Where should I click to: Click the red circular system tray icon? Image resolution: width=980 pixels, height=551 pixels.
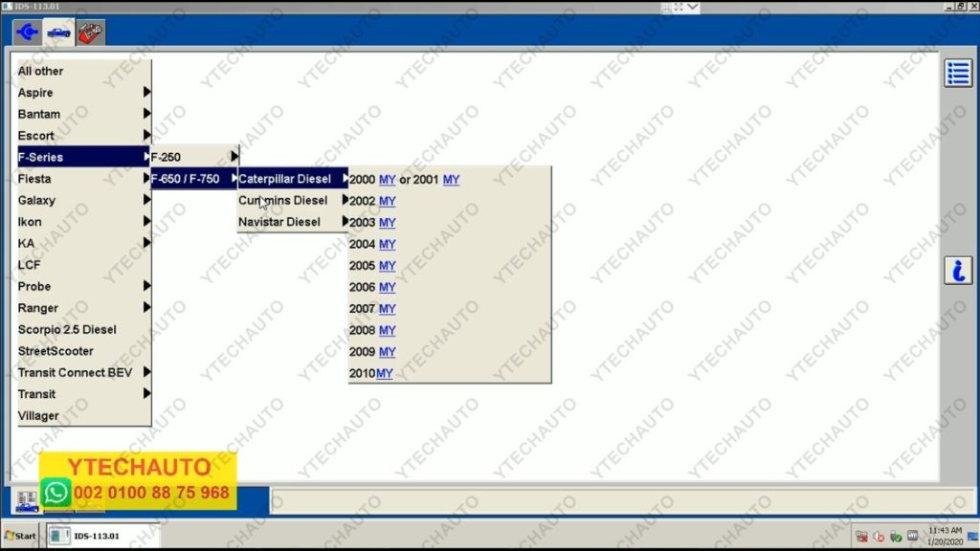pyautogui.click(x=879, y=537)
